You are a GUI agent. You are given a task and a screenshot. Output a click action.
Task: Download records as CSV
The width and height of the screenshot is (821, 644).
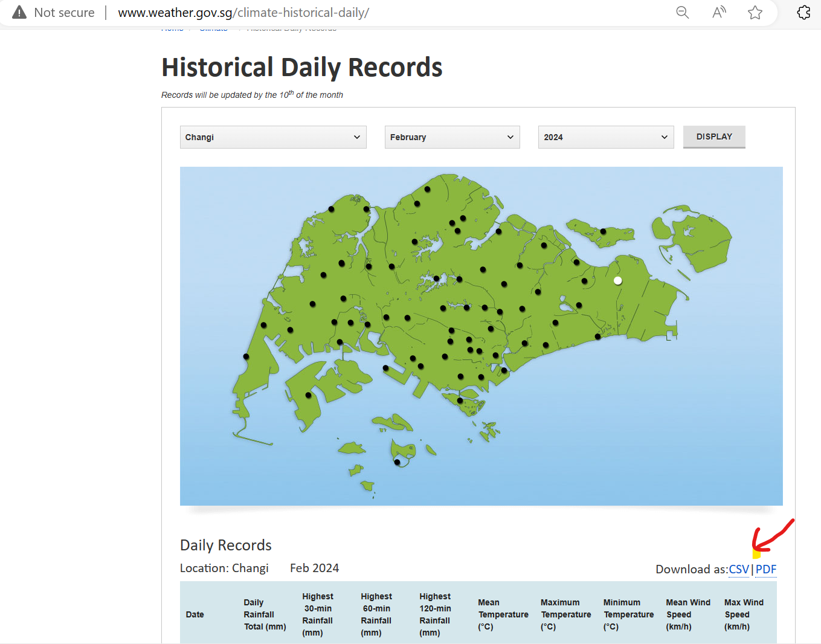738,569
